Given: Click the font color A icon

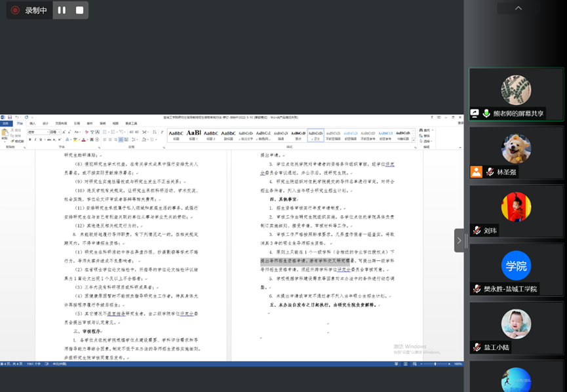Looking at the screenshot, I should 84,140.
